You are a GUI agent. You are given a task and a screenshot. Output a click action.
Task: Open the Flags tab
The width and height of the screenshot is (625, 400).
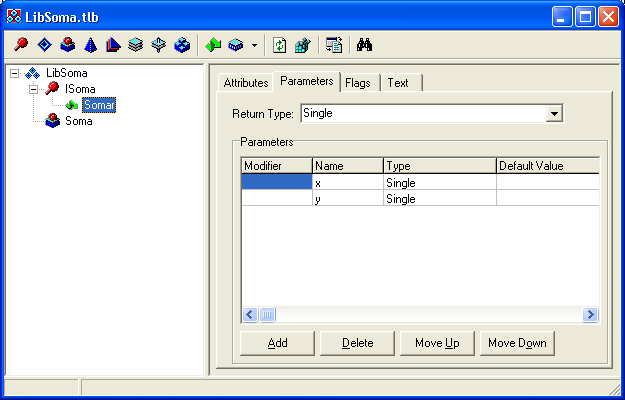[x=358, y=83]
